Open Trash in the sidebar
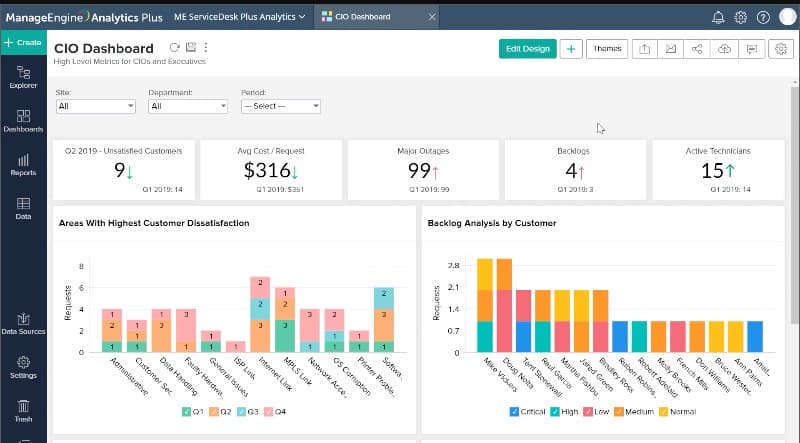The image size is (800, 443). (x=23, y=411)
